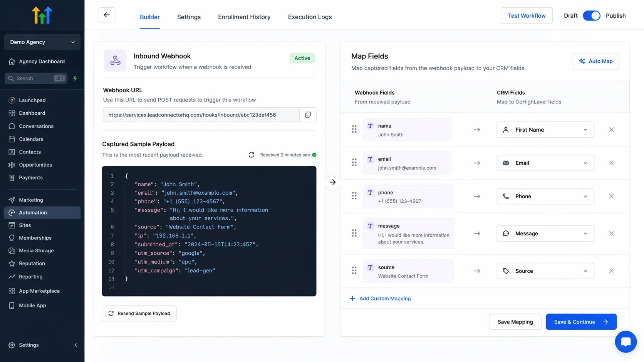Collapse the sidebar with chevron

coord(76,345)
